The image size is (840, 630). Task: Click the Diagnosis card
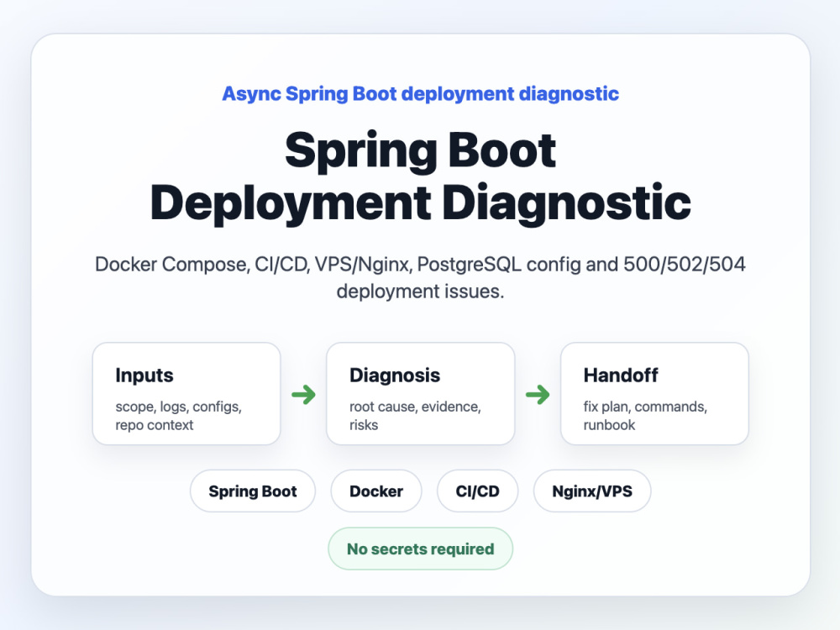(421, 394)
